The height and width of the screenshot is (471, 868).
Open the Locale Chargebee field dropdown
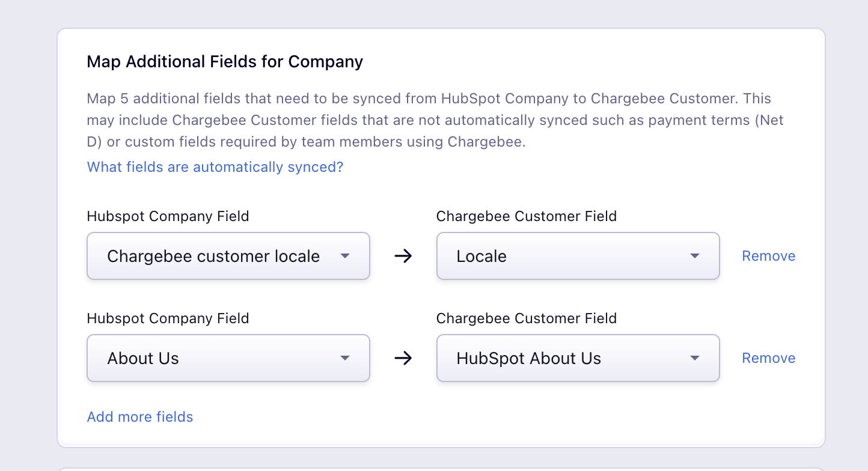pyautogui.click(x=578, y=256)
